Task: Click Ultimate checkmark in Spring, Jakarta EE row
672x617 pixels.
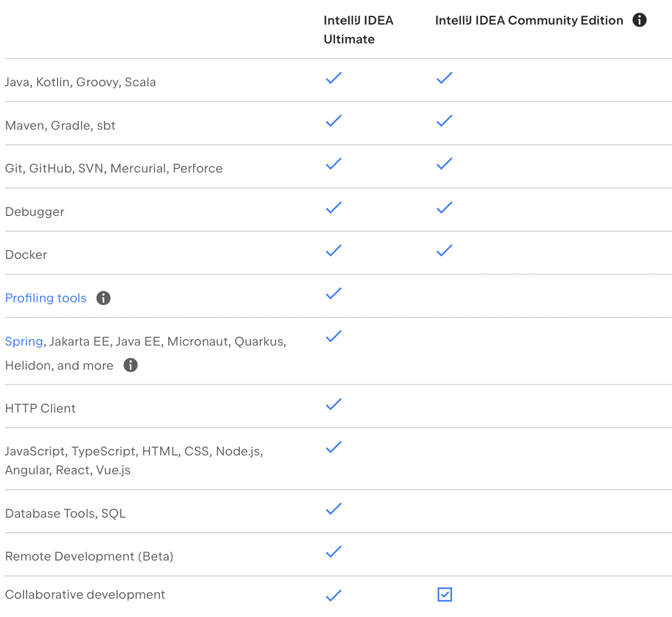Action: 334,336
